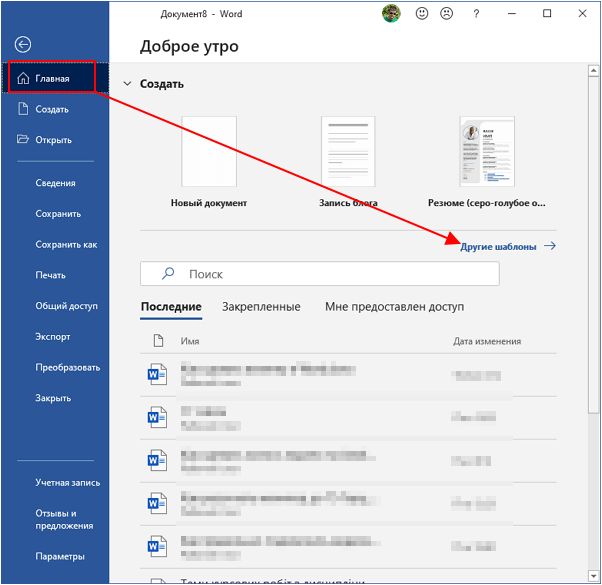Switch to Мне предоставлен доступ tab
The image size is (602, 585).
tap(394, 307)
